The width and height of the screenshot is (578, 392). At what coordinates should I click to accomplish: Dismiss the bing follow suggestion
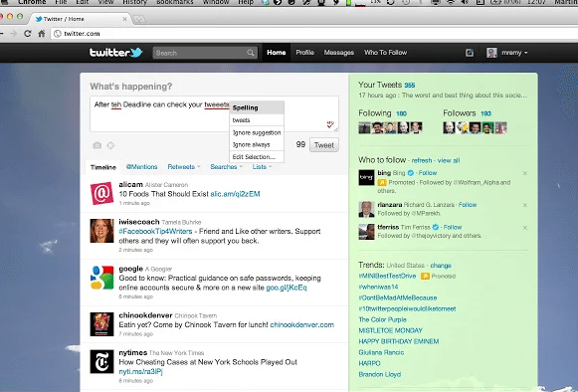point(525,173)
